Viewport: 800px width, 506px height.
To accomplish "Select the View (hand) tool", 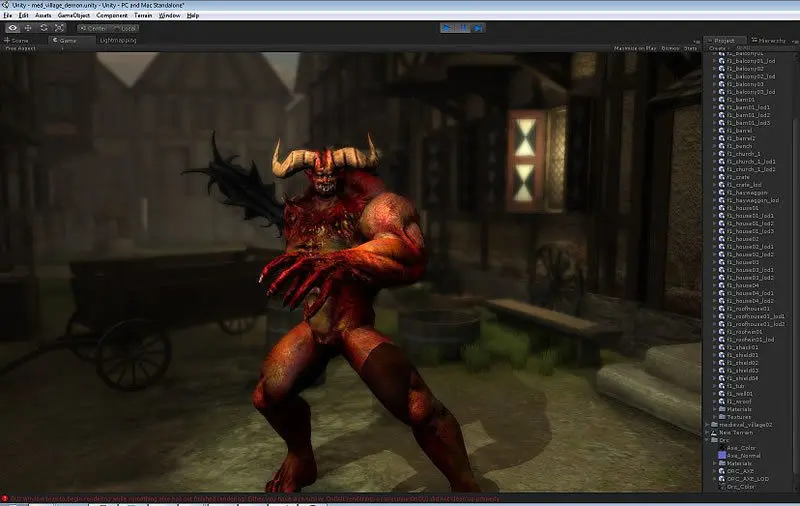I will [x=13, y=28].
